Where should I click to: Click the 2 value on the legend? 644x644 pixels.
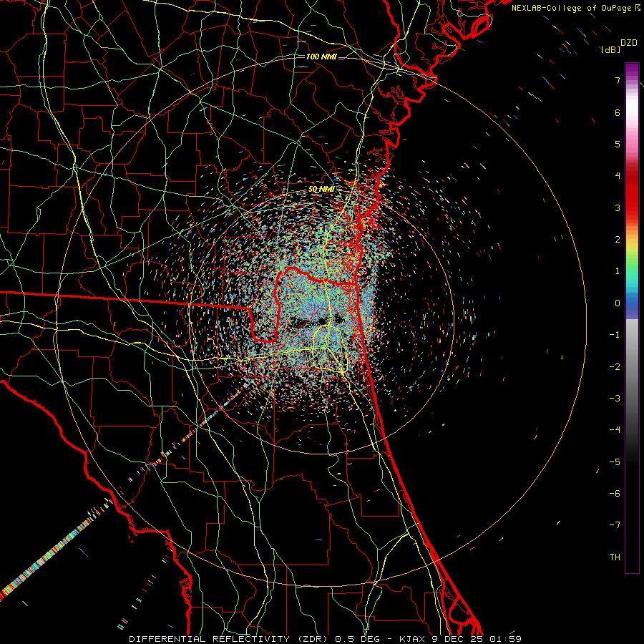tap(618, 240)
